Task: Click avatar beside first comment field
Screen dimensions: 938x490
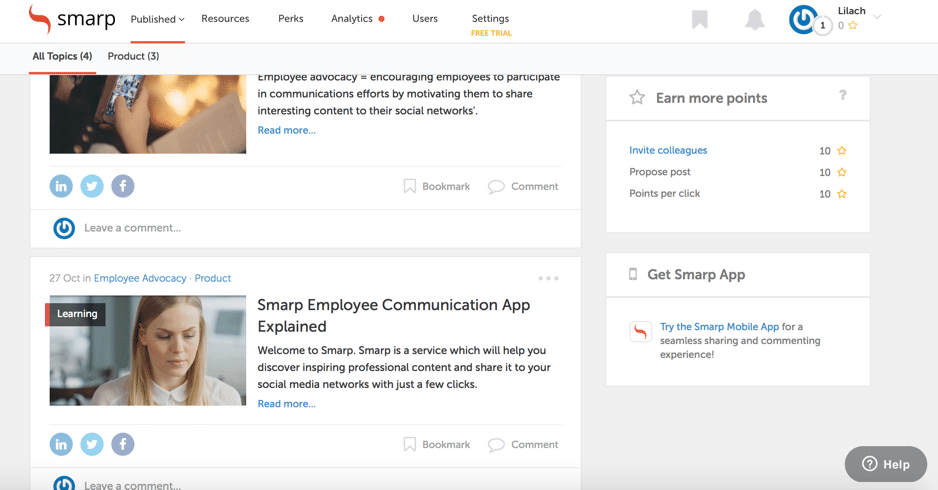Action: coord(64,228)
